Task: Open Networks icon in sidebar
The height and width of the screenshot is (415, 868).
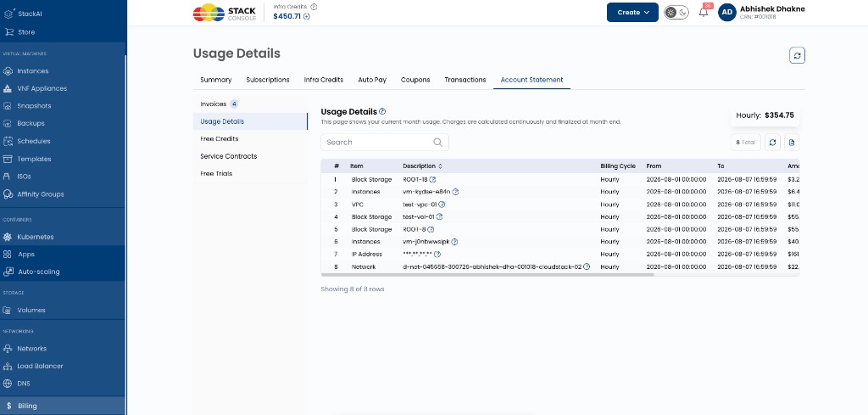Action: coord(8,349)
